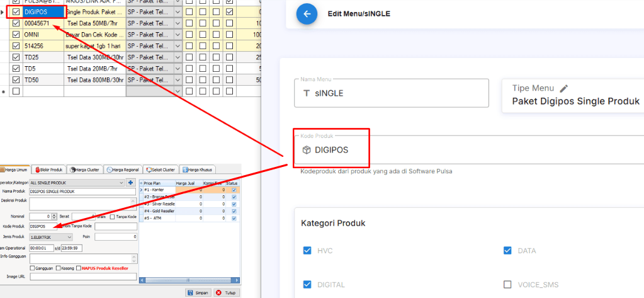The width and height of the screenshot is (644, 298).
Task: Switch to the Harga Regional tab
Action: [123, 169]
